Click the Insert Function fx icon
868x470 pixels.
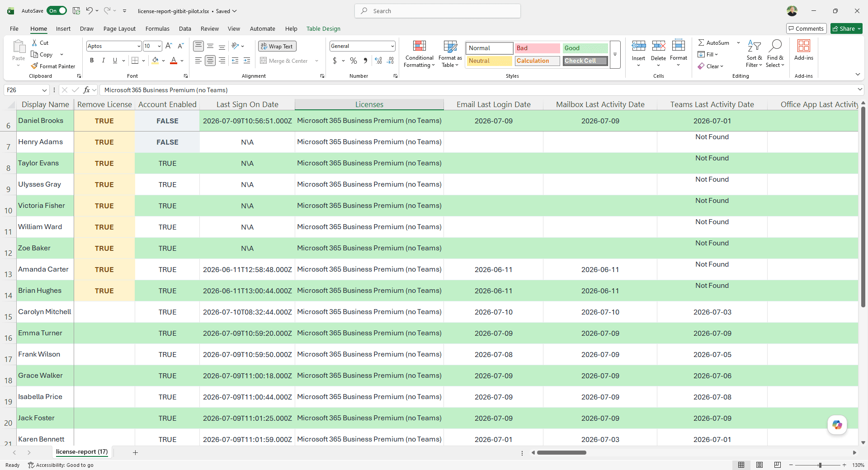point(86,90)
